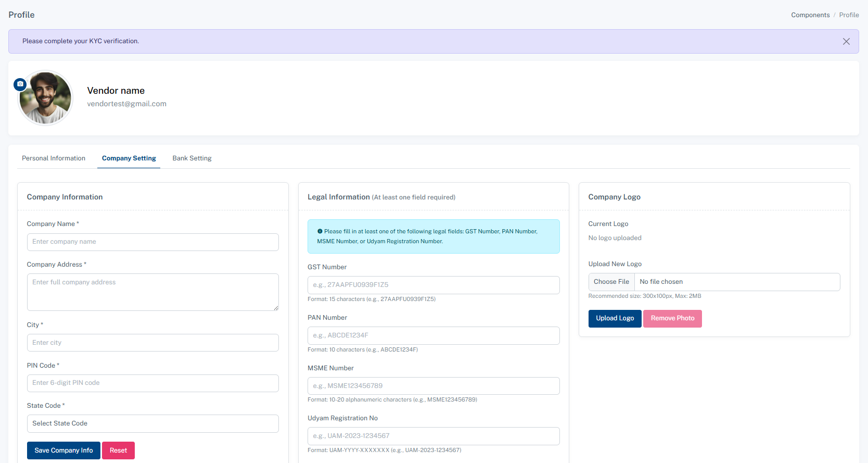Focus the GST Number field

point(433,285)
